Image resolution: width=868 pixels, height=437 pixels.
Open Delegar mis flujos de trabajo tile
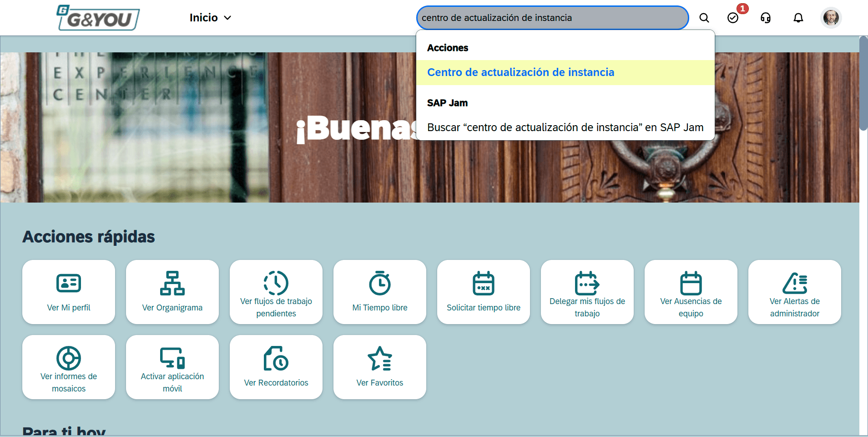pos(587,292)
